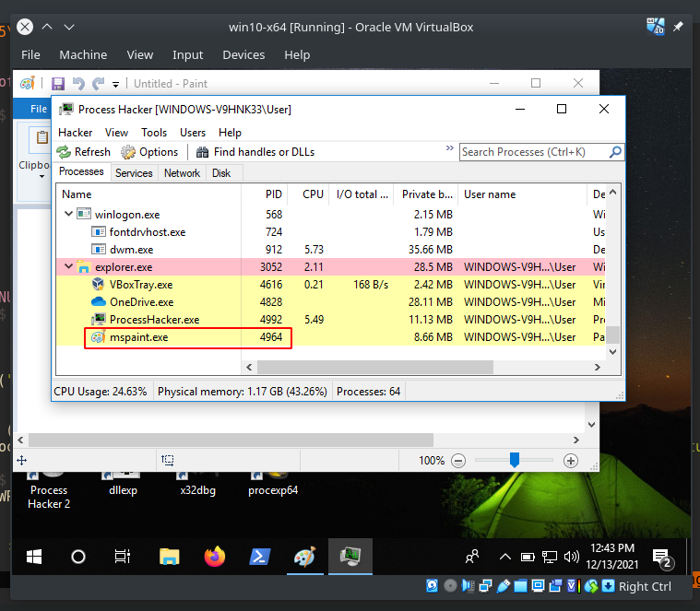This screenshot has width=700, height=611.
Task: Click the Paint redo icon
Action: (x=98, y=83)
